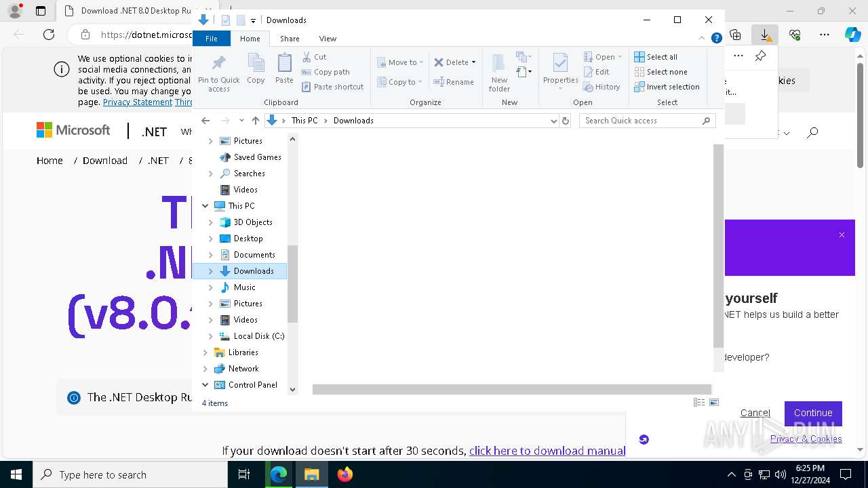
Task: Click the Rename ribbon button
Action: click(454, 82)
